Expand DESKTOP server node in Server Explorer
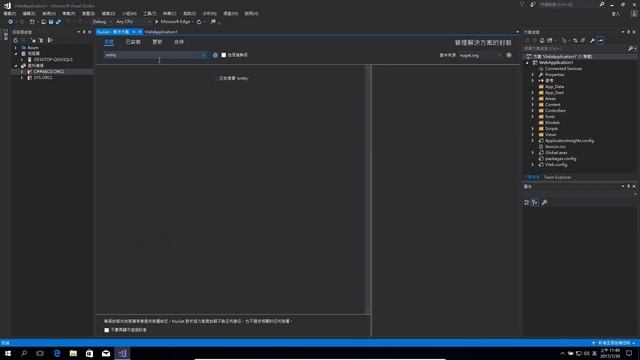Screen dimensions: 640x360 (22, 60)
